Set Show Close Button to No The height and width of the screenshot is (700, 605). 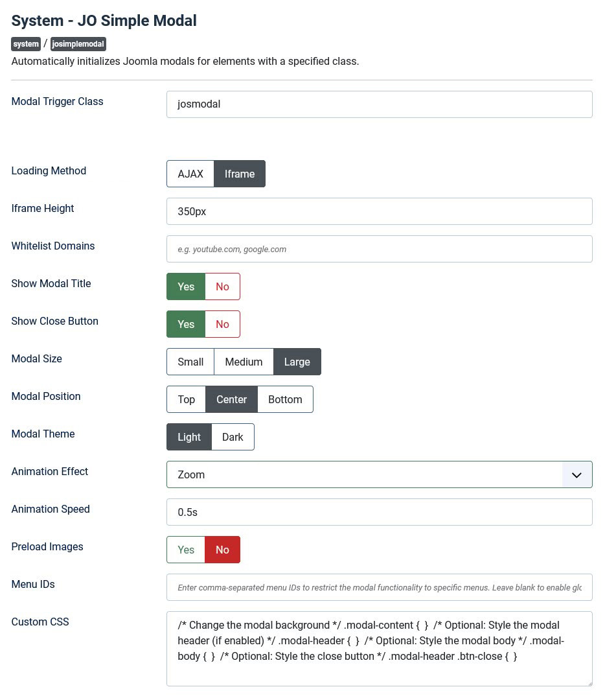click(x=222, y=324)
